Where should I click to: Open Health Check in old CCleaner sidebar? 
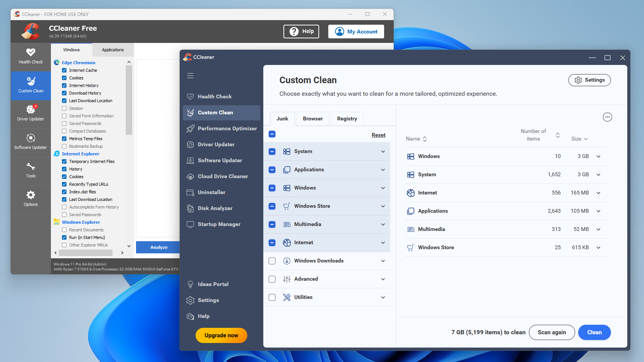31,56
